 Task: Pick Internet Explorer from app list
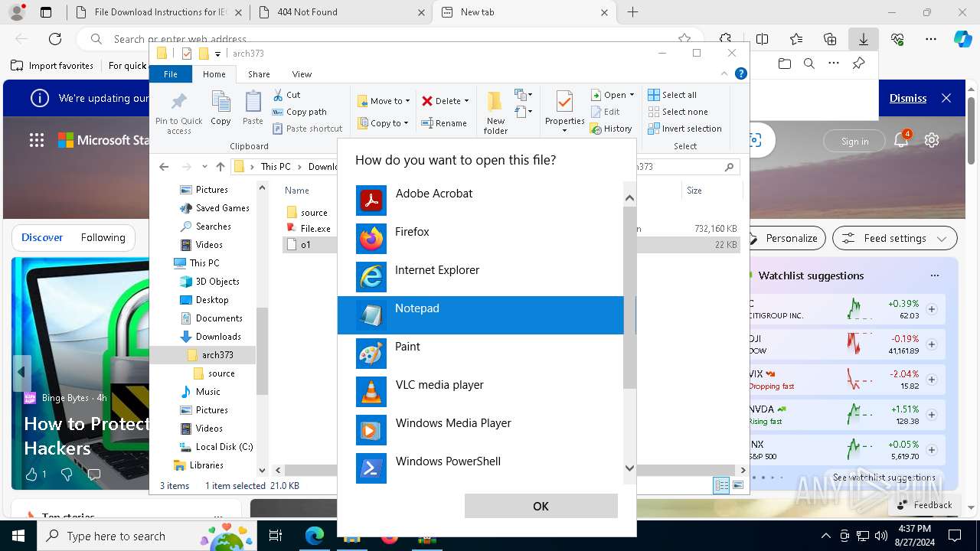pyautogui.click(x=481, y=277)
